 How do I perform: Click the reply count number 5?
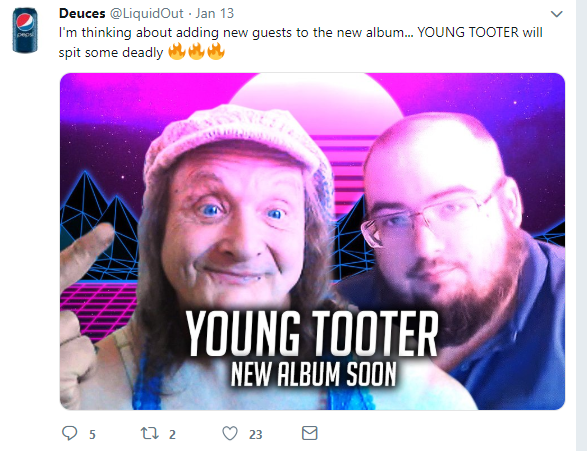[x=92, y=435]
